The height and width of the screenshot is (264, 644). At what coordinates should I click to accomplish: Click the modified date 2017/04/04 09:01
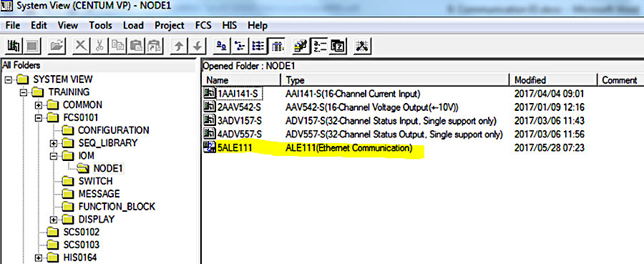tap(549, 94)
